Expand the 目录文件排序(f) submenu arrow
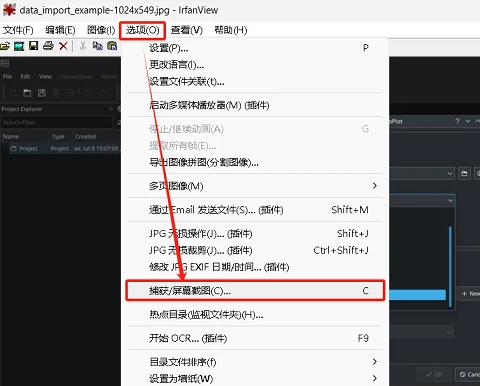480x386 pixels. (375, 362)
